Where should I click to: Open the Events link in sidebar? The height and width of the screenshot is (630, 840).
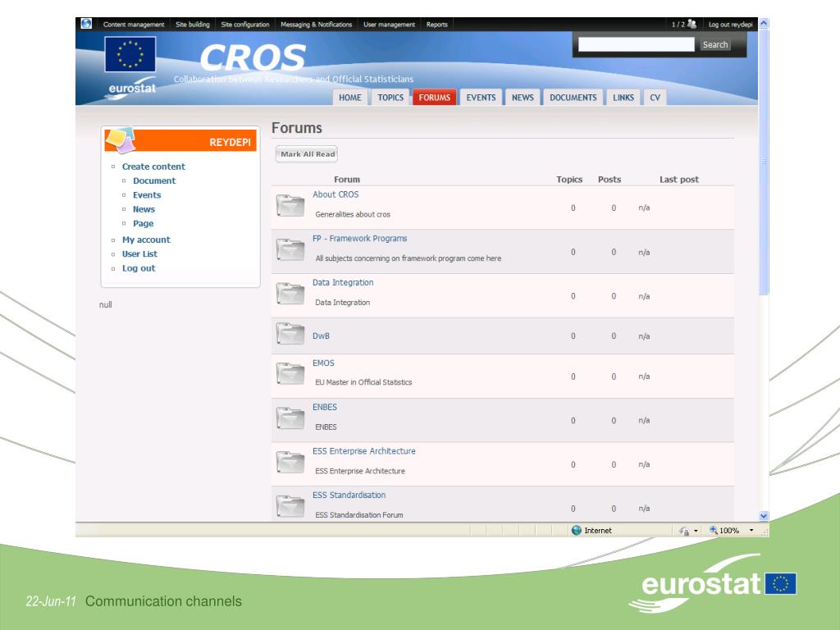pyautogui.click(x=147, y=195)
